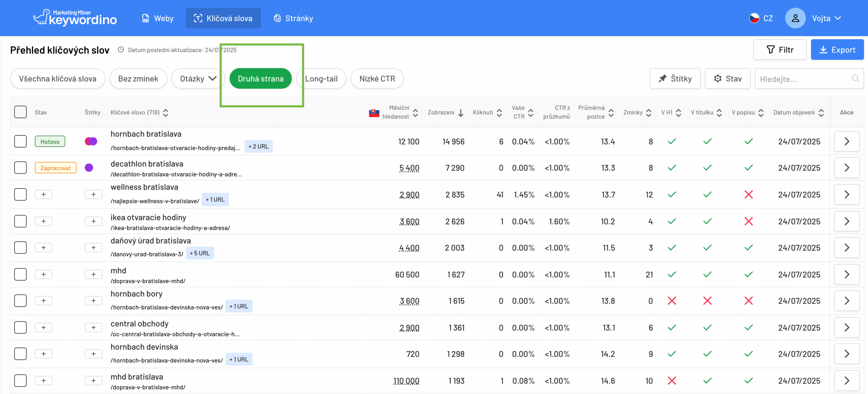This screenshot has height=394, width=868.
Task: Expand details for decathlon bratislava row
Action: pyautogui.click(x=847, y=168)
